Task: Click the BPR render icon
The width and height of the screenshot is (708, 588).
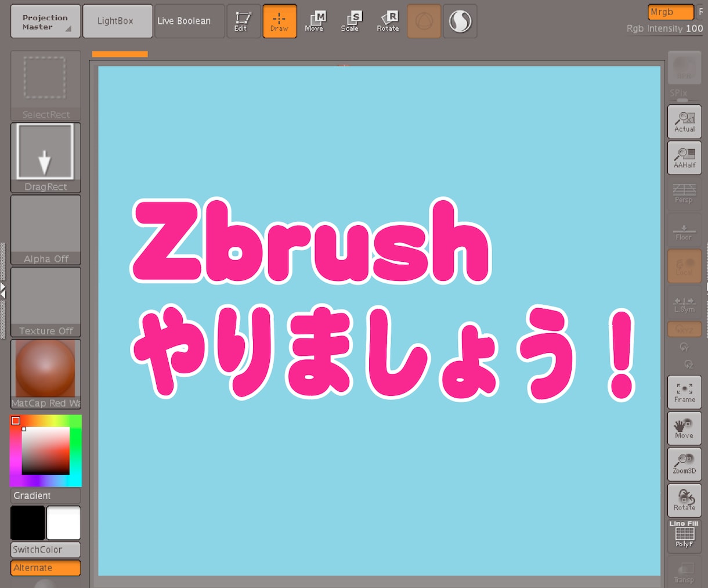Action: [685, 68]
